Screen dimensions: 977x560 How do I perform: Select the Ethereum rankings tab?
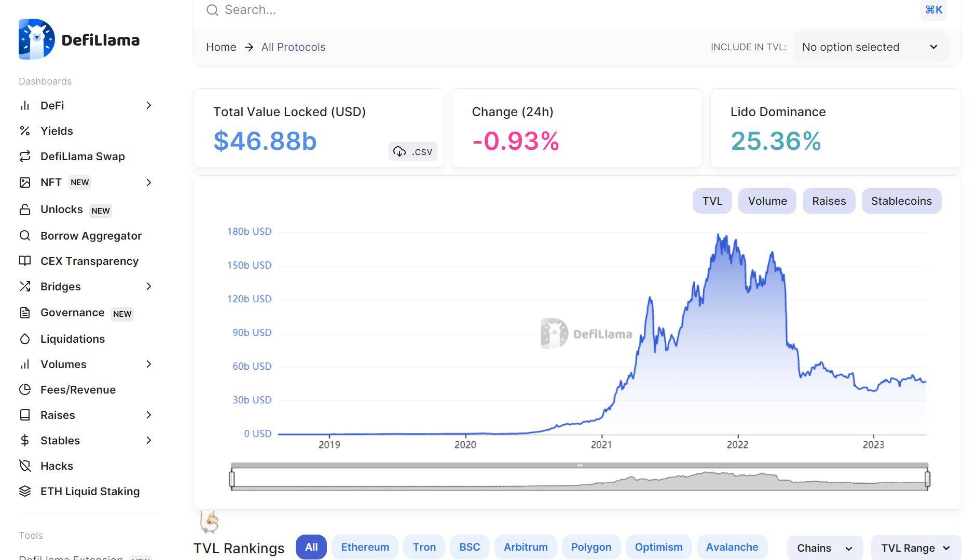click(x=365, y=547)
